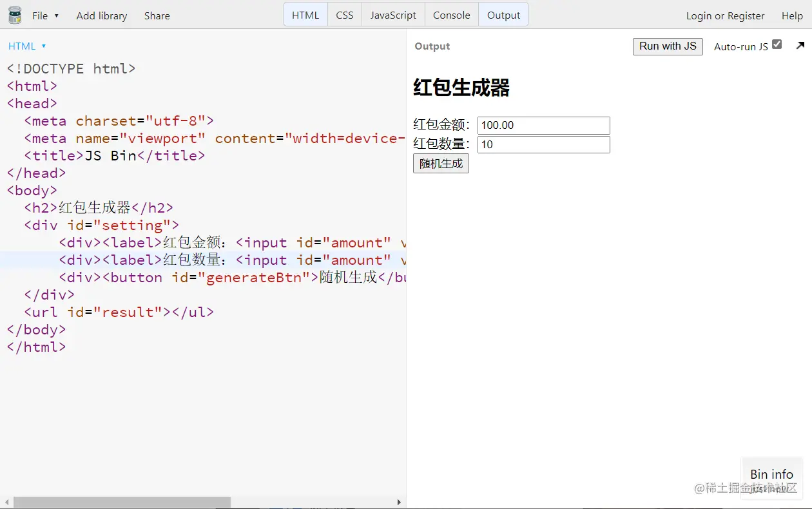Click the scrollbar left arrow in editor
The image size is (812, 509).
point(7,502)
